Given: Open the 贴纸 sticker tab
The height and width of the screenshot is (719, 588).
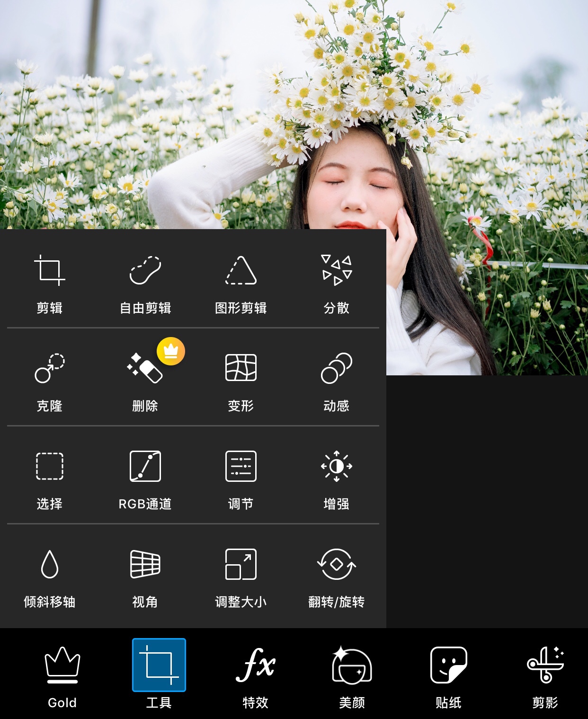Looking at the screenshot, I should 448,676.
